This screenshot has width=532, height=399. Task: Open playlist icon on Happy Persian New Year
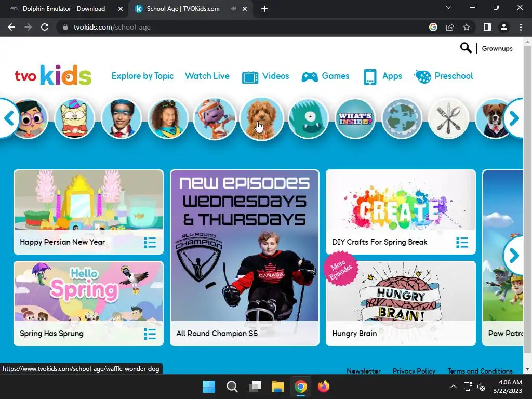(x=150, y=243)
